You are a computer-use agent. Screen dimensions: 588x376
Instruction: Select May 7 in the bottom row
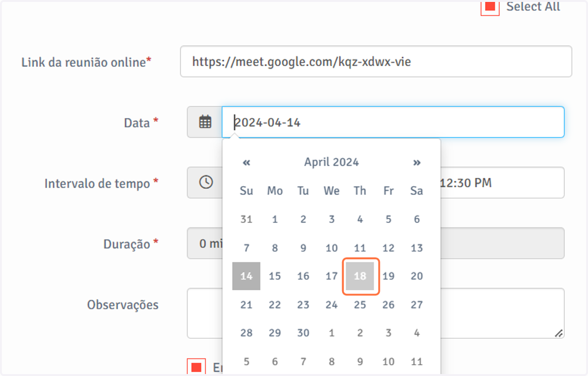[303, 361]
